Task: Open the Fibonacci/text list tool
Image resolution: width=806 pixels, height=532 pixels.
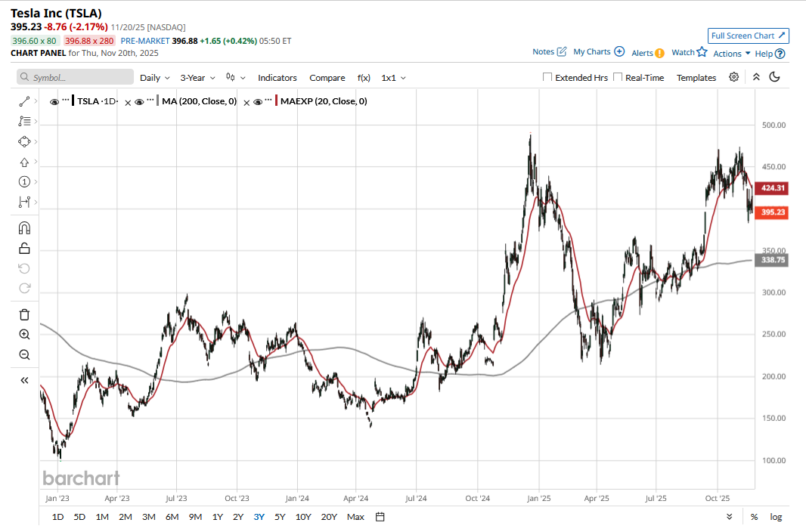Action: 24,121
